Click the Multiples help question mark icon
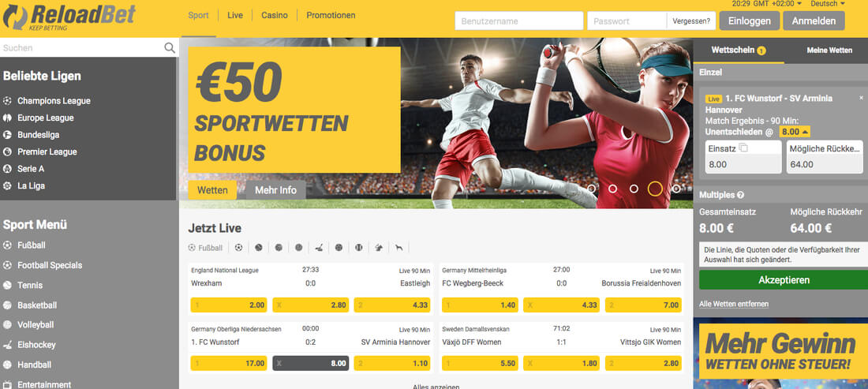This screenshot has width=868, height=389. pyautogui.click(x=741, y=196)
